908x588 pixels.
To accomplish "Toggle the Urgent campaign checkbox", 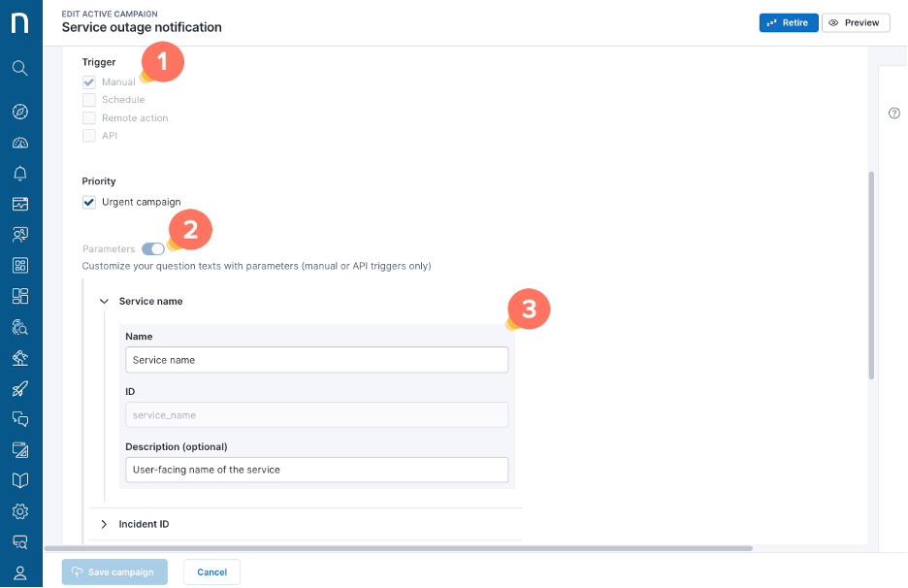I will click(89, 202).
